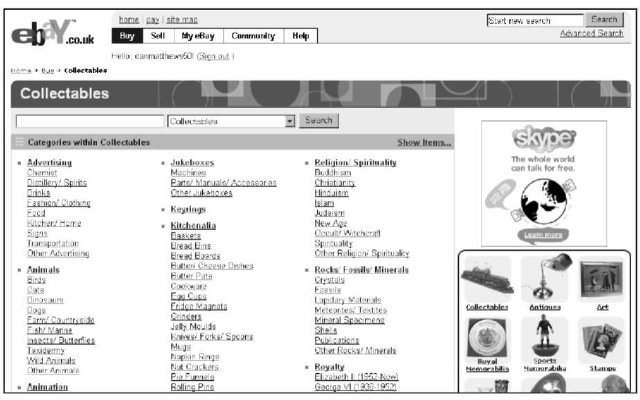Open the Jukeboxes category heading
The image size is (640, 400).
click(192, 162)
